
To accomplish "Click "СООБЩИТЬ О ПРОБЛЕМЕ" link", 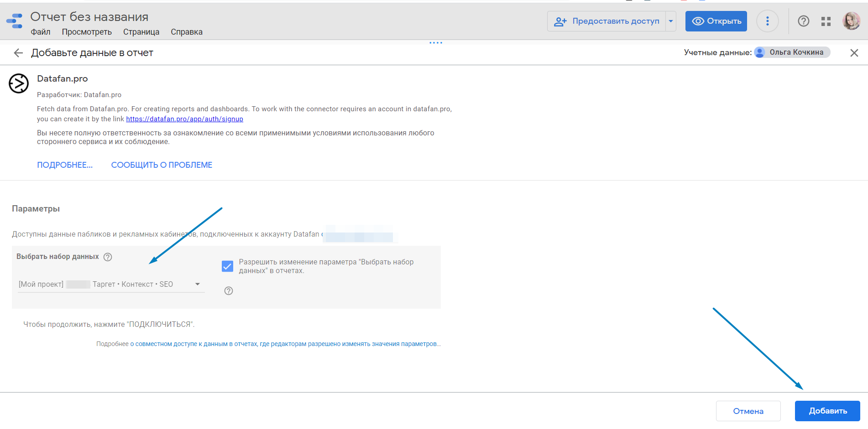I will click(162, 165).
